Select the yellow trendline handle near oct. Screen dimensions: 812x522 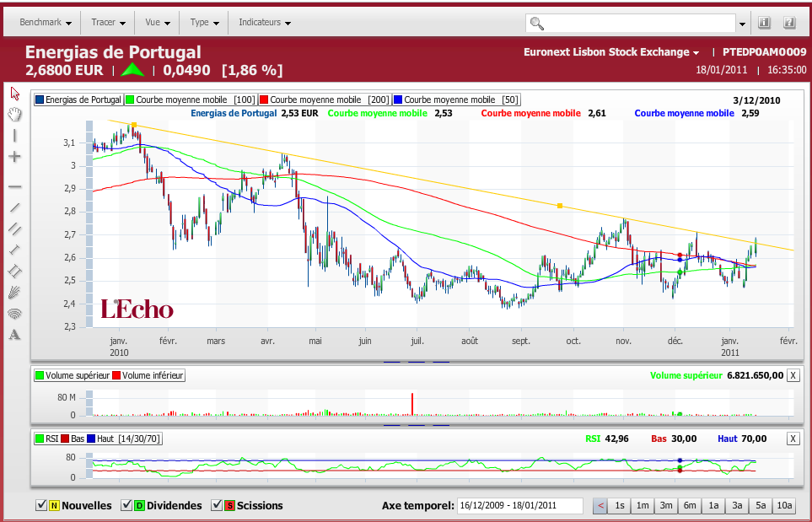coord(560,206)
